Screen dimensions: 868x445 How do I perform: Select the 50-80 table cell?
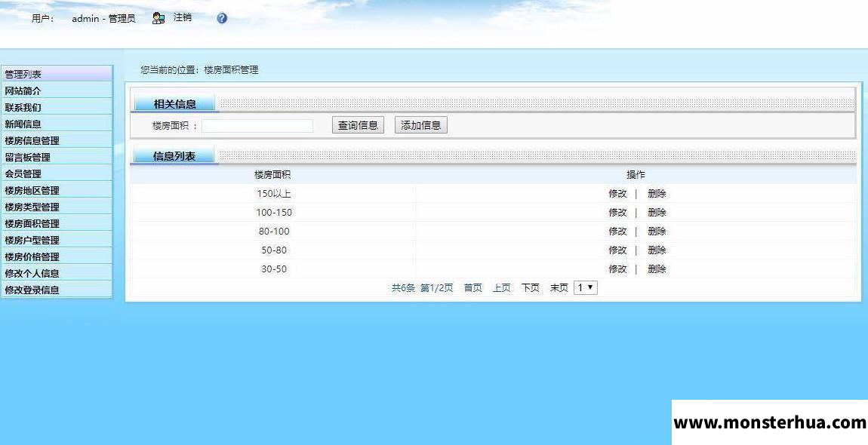pyautogui.click(x=273, y=250)
